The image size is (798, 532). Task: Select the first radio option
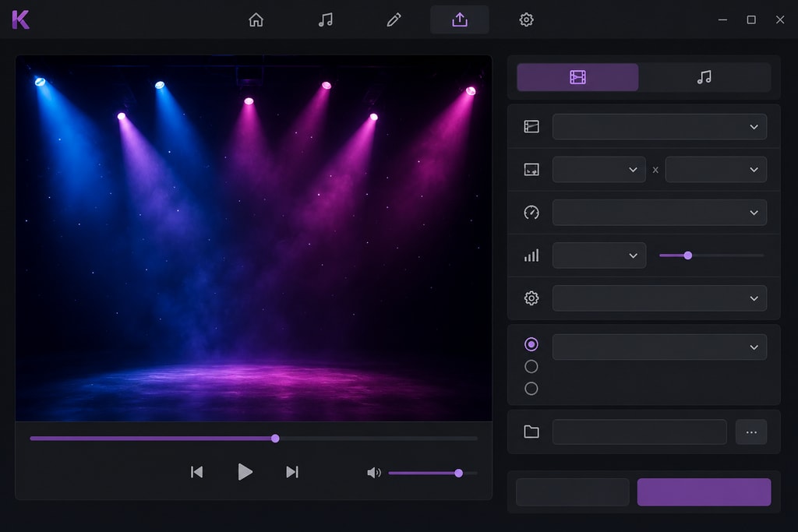pos(531,344)
